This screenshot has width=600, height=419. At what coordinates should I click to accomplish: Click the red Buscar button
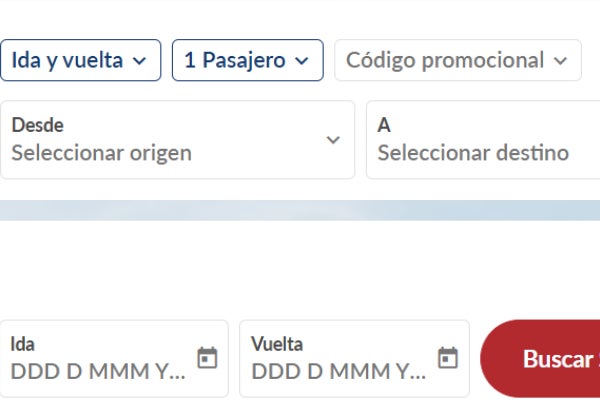(540, 359)
